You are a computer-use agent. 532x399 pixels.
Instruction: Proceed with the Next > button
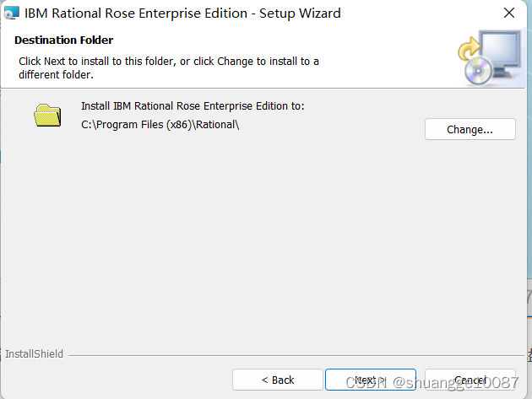click(371, 380)
